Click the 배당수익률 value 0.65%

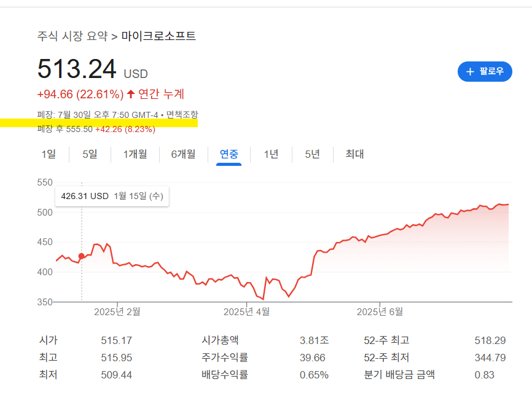314,375
